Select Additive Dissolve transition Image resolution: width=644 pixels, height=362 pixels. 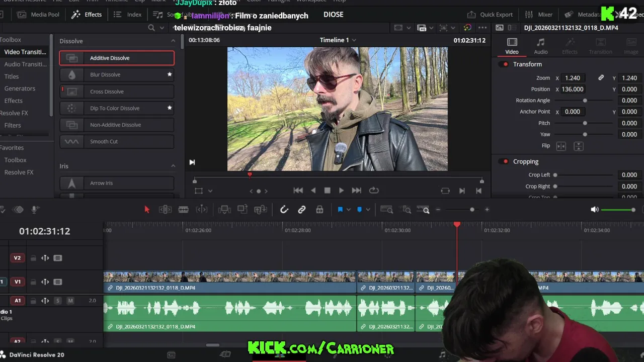tap(117, 58)
